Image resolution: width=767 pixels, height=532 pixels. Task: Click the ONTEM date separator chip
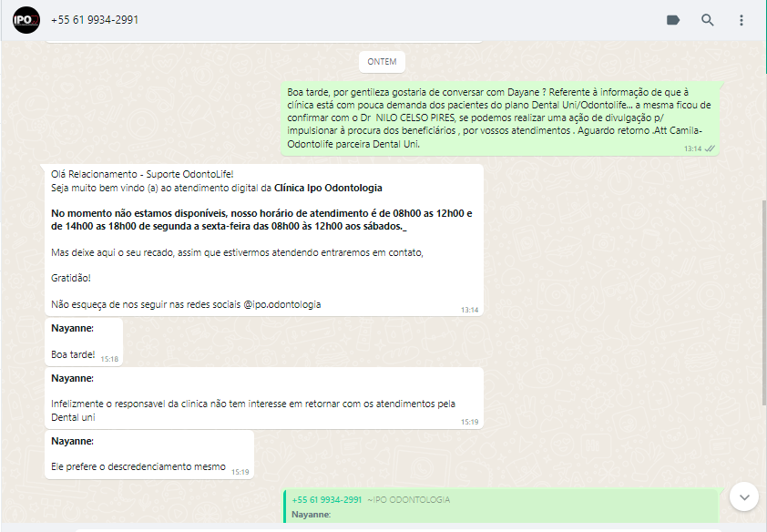(x=382, y=62)
